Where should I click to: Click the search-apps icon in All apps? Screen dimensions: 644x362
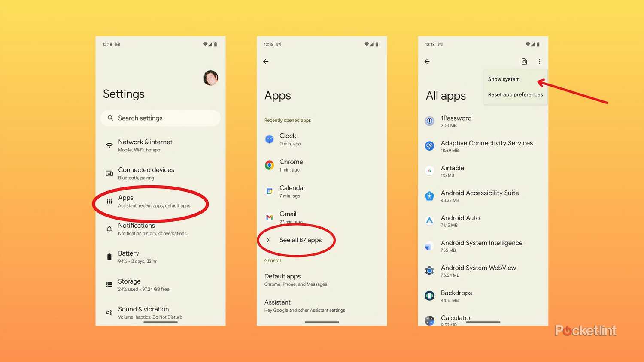click(x=524, y=62)
